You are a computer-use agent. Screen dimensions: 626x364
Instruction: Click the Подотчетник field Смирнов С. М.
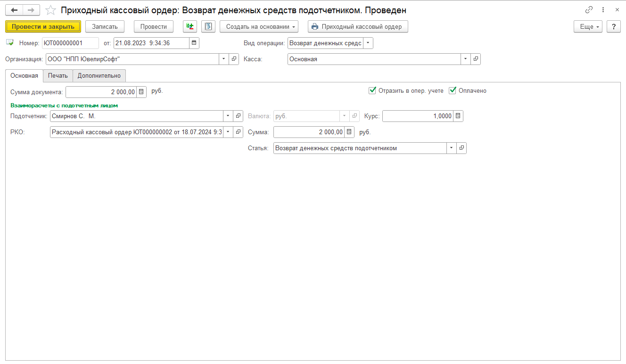click(137, 116)
